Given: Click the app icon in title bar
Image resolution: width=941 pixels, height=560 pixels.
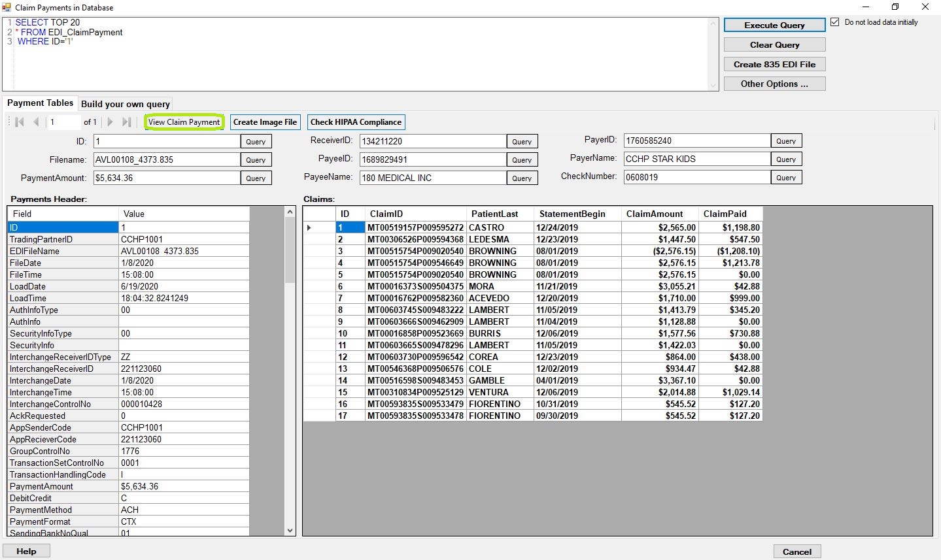Looking at the screenshot, I should (7, 7).
